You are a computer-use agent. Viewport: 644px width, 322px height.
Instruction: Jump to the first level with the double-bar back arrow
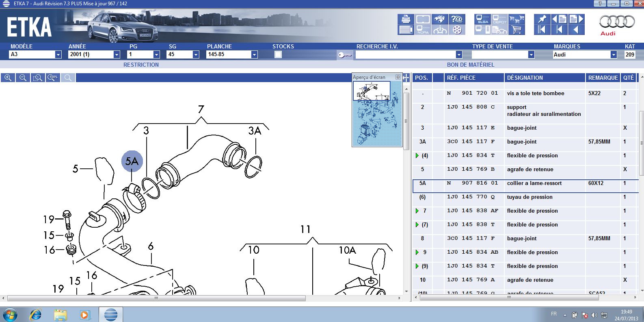click(x=542, y=30)
